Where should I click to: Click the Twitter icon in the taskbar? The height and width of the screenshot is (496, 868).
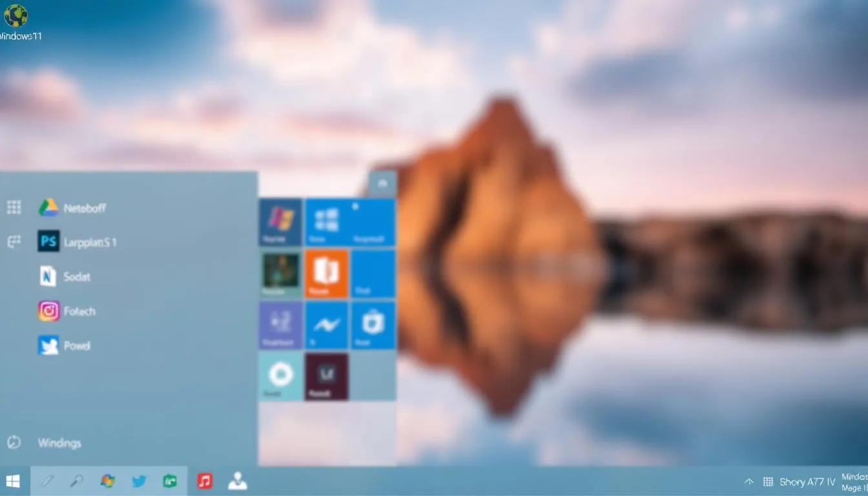(139, 481)
